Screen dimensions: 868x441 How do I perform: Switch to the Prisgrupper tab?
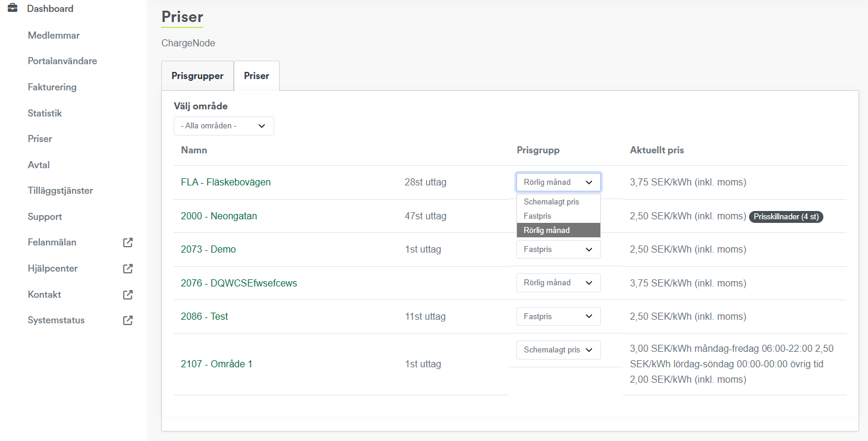click(198, 76)
